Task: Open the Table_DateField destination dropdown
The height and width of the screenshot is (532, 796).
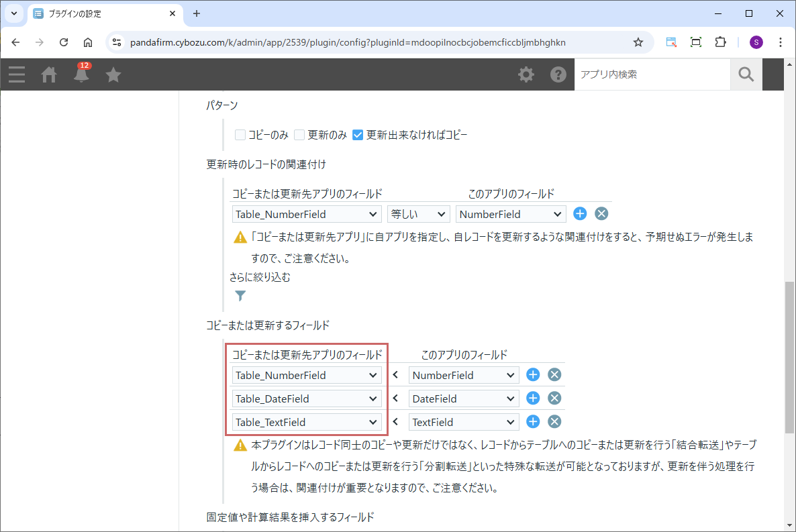Action: point(307,398)
